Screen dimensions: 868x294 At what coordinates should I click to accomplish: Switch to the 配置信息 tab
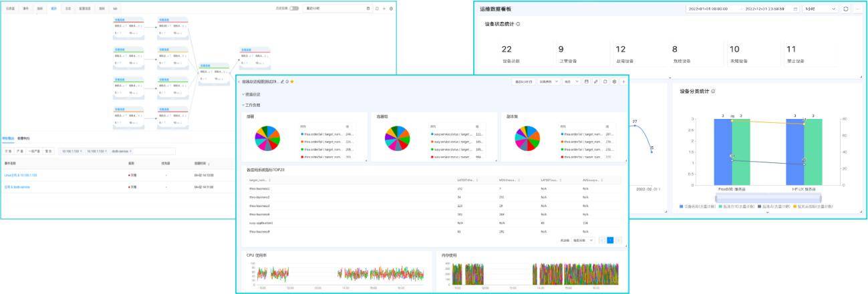pyautogui.click(x=85, y=9)
